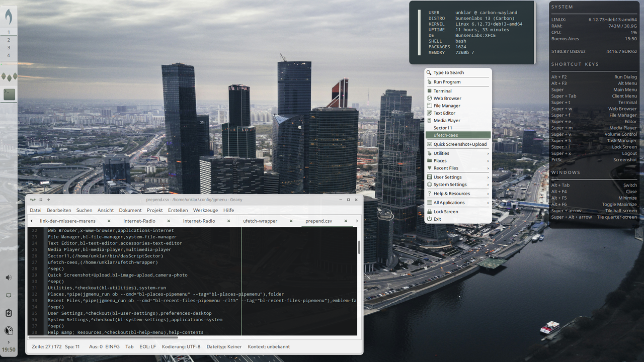Expand the Recent Files submenu arrow
The width and height of the screenshot is (644, 362).
tap(488, 168)
